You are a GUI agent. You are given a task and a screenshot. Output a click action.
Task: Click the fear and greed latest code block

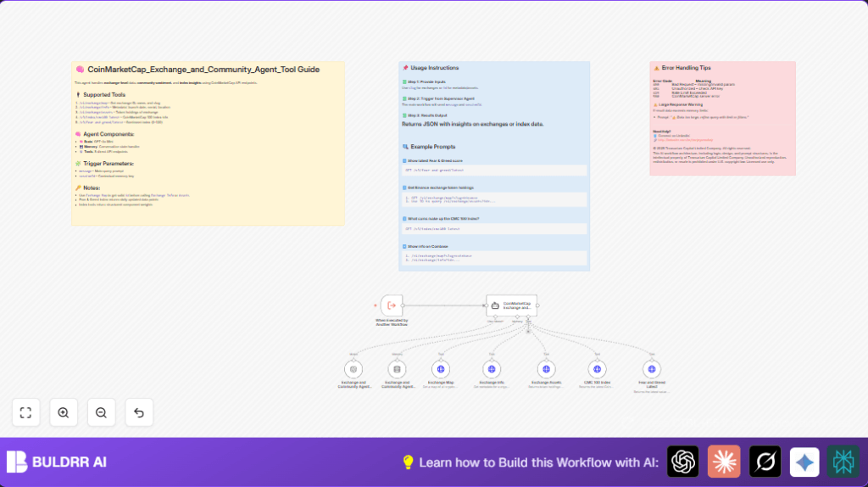pos(494,170)
